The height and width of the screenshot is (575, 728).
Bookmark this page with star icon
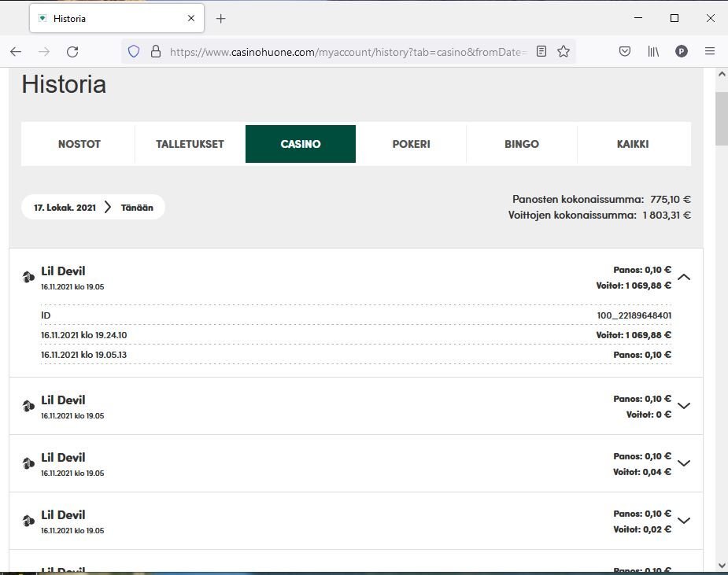[564, 51]
